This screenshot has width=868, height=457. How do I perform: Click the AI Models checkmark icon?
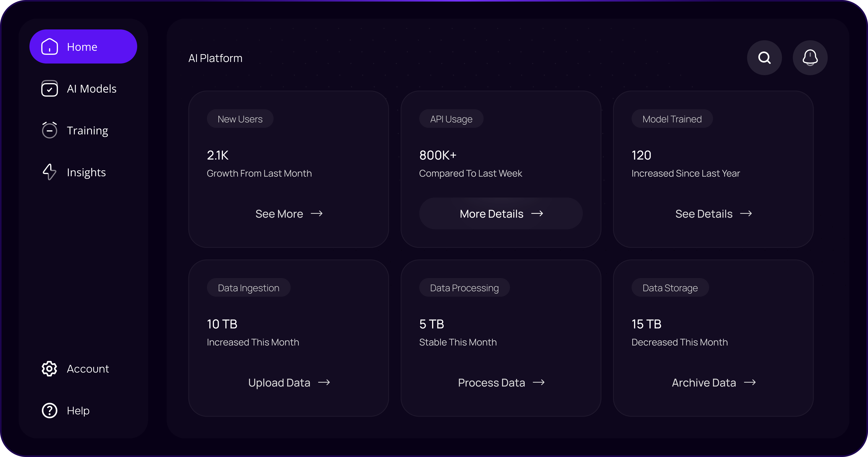pos(50,88)
